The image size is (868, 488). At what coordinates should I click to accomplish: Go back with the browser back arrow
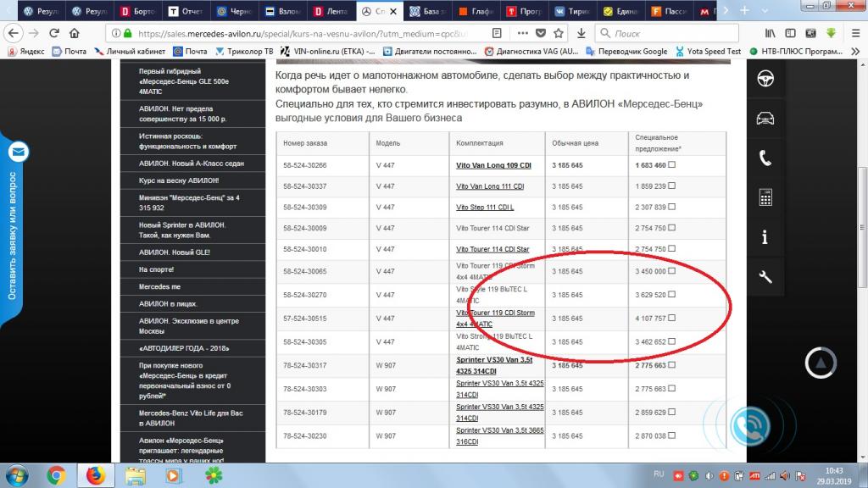[x=14, y=33]
